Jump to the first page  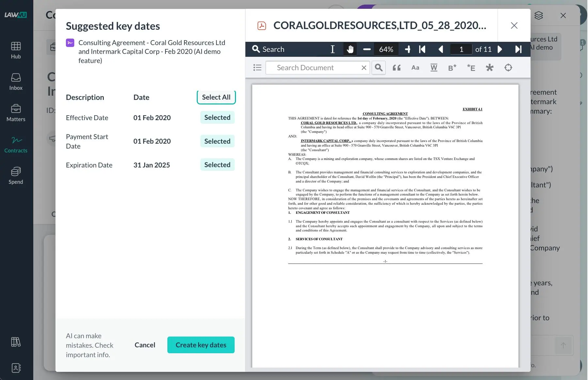coord(422,49)
